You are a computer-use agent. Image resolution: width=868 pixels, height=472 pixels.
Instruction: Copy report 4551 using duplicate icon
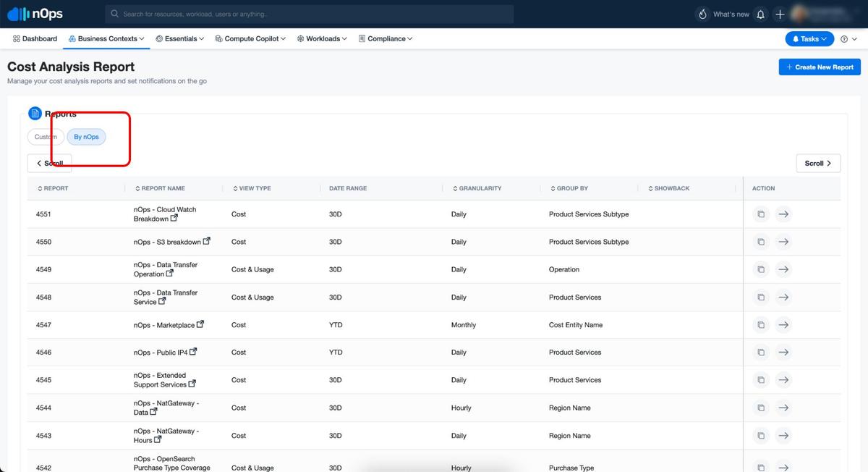pos(760,214)
